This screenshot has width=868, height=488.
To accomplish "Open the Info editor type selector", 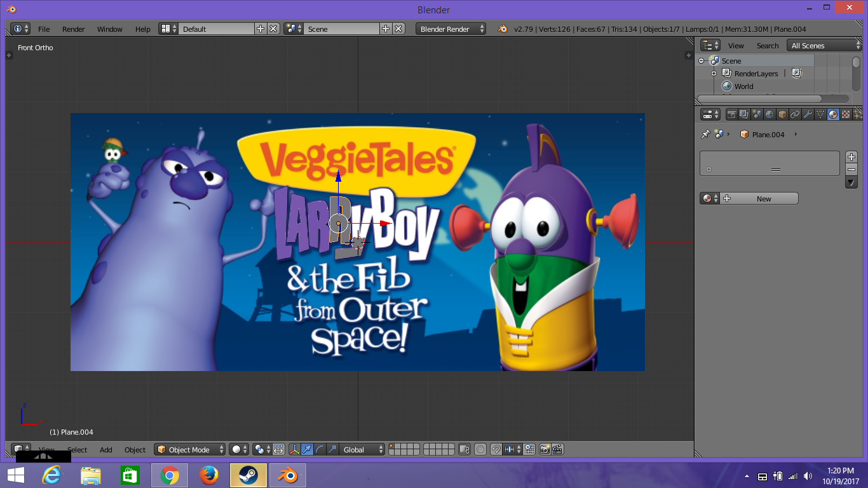I will click(20, 29).
